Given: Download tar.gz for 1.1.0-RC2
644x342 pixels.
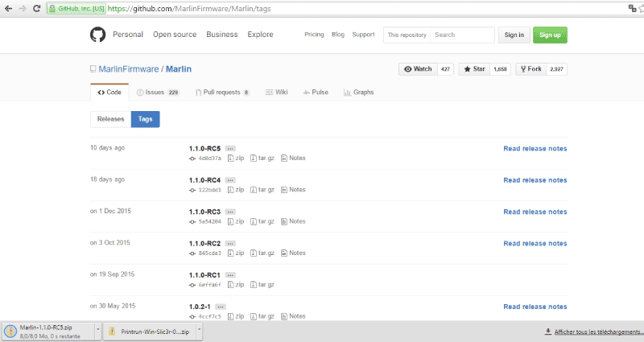Looking at the screenshot, I should (262, 253).
